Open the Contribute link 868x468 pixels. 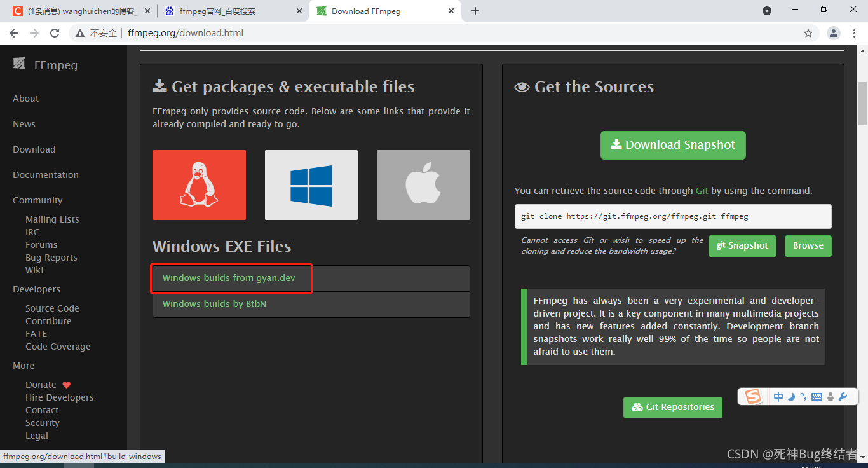click(48, 321)
